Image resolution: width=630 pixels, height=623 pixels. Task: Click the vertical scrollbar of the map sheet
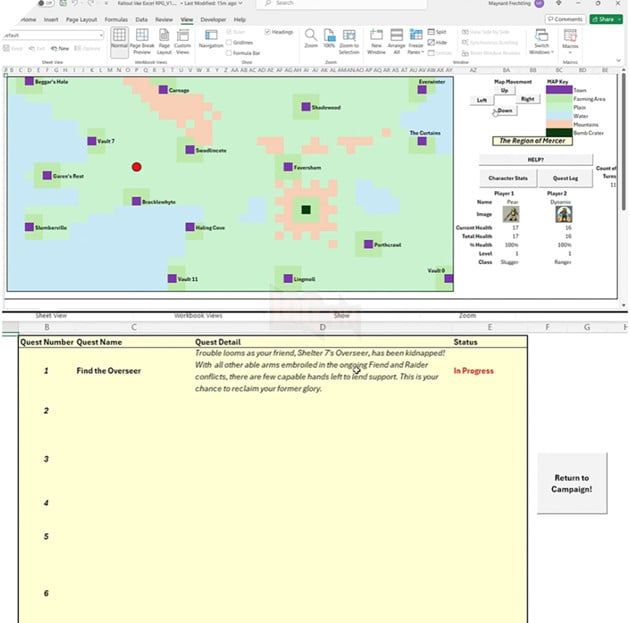623,141
